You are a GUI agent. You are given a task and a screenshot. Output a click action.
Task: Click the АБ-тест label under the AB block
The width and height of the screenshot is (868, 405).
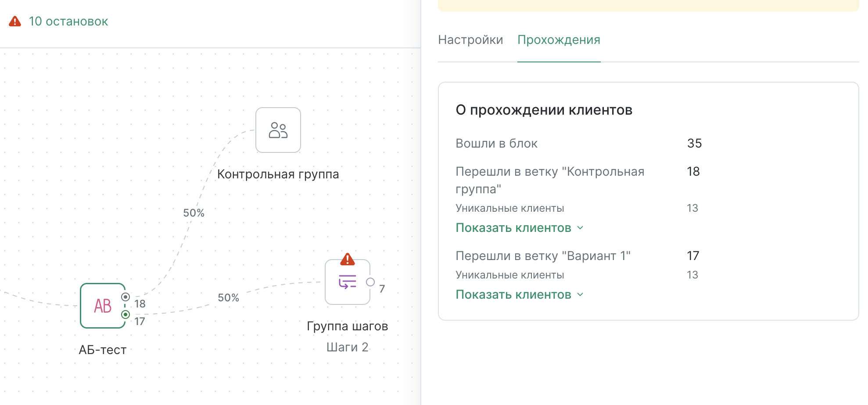(x=103, y=350)
